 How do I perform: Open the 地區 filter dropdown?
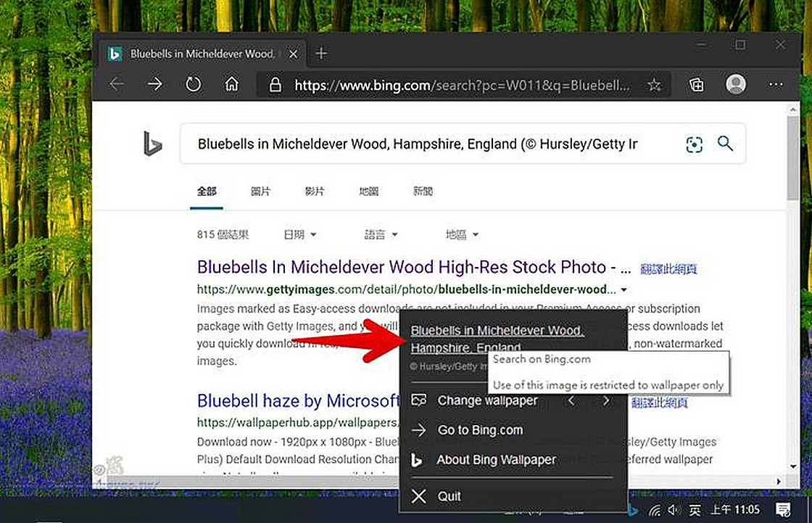click(462, 235)
